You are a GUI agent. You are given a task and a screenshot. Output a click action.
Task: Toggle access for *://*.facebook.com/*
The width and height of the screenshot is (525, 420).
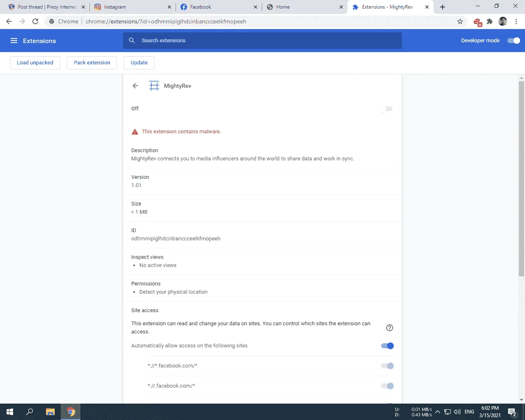[x=387, y=366]
